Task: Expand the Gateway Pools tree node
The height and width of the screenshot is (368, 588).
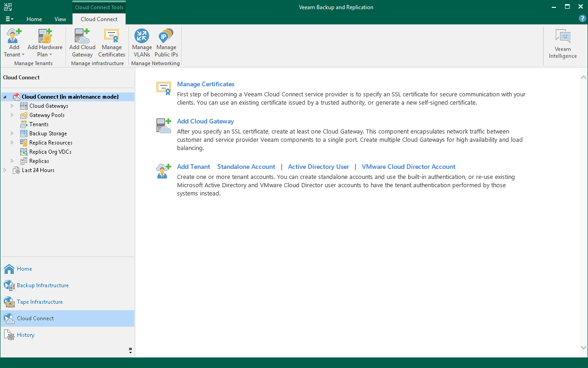Action: [12, 115]
